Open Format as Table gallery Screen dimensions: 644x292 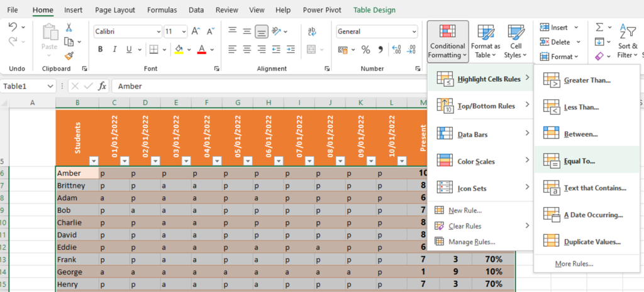486,42
